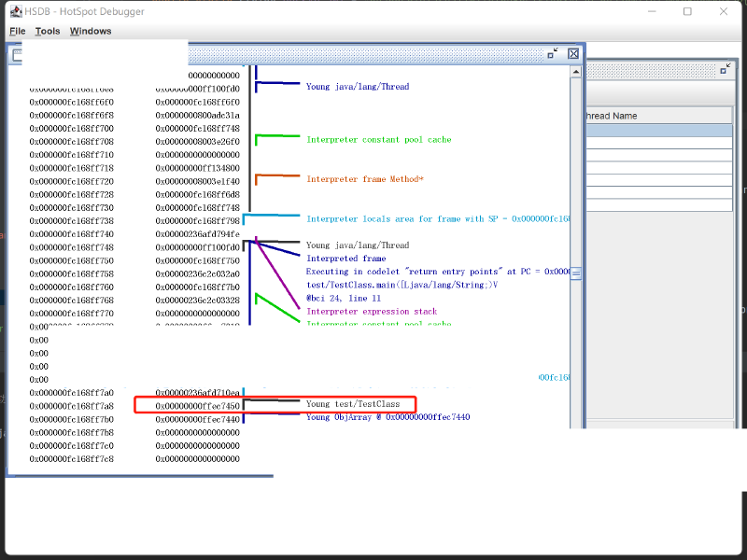The height and width of the screenshot is (560, 747).
Task: Click the scroll up arrow in stack view
Action: 576,71
